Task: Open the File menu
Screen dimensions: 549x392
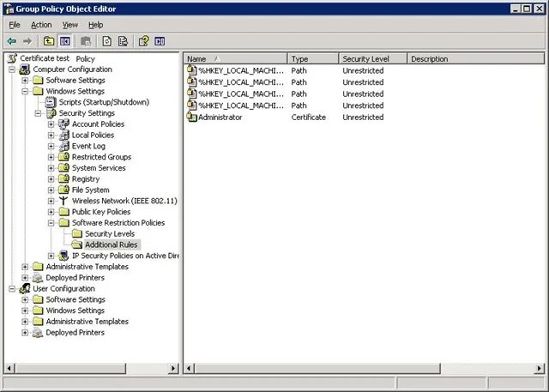Action: point(15,25)
